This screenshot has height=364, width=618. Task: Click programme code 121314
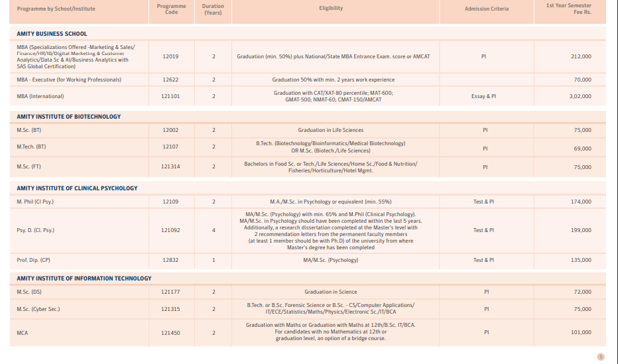point(170,166)
